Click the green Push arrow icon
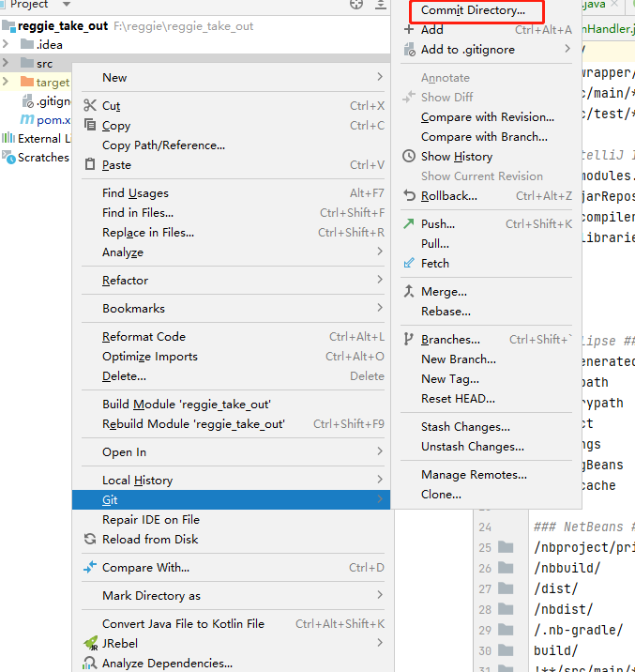Screen dimensions: 635x672 pos(409,223)
